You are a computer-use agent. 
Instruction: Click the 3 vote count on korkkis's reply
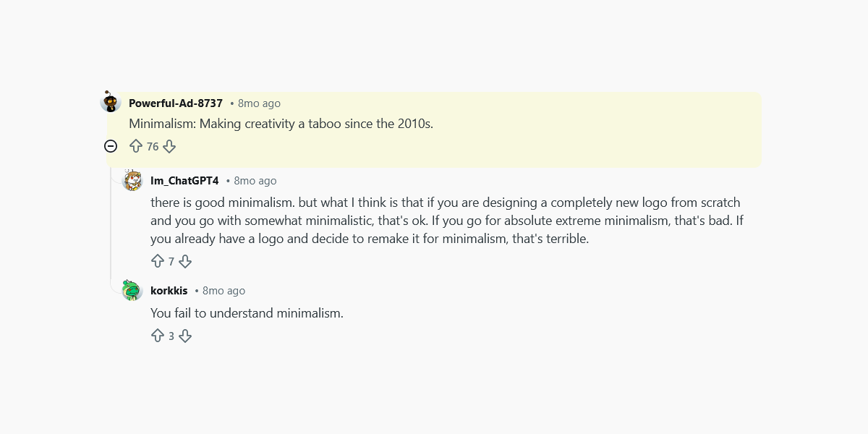(172, 336)
